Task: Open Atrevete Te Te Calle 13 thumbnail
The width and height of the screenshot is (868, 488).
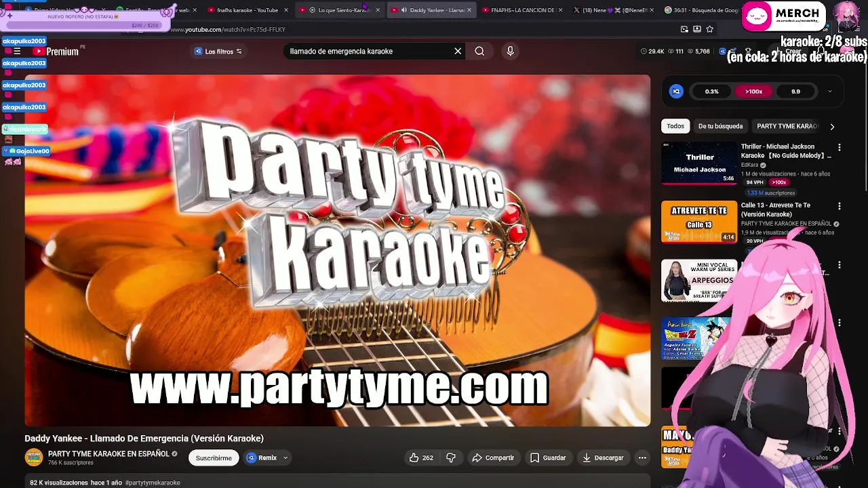Action: 699,222
